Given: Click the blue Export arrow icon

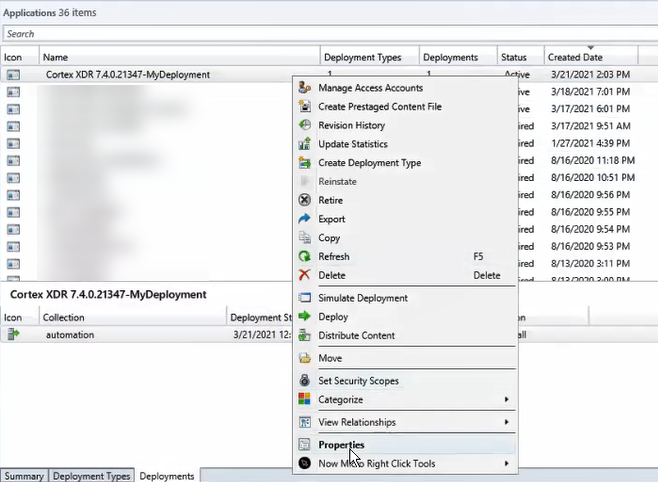Looking at the screenshot, I should (x=305, y=219).
